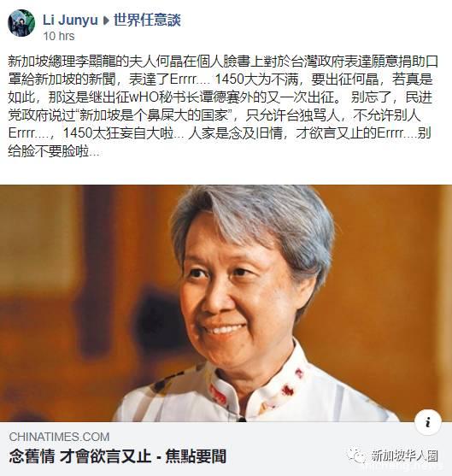Click the info 'i' icon on article image
452x476 pixels.
tap(428, 422)
